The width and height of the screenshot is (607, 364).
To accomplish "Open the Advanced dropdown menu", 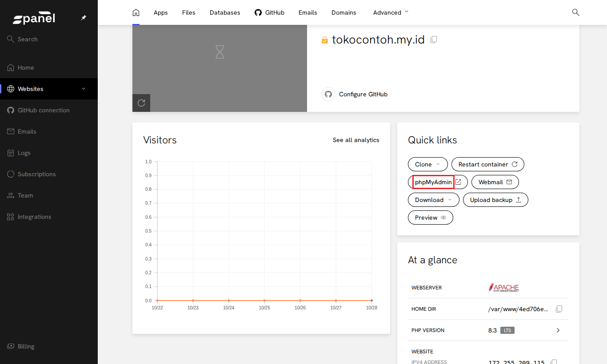I will 391,12.
